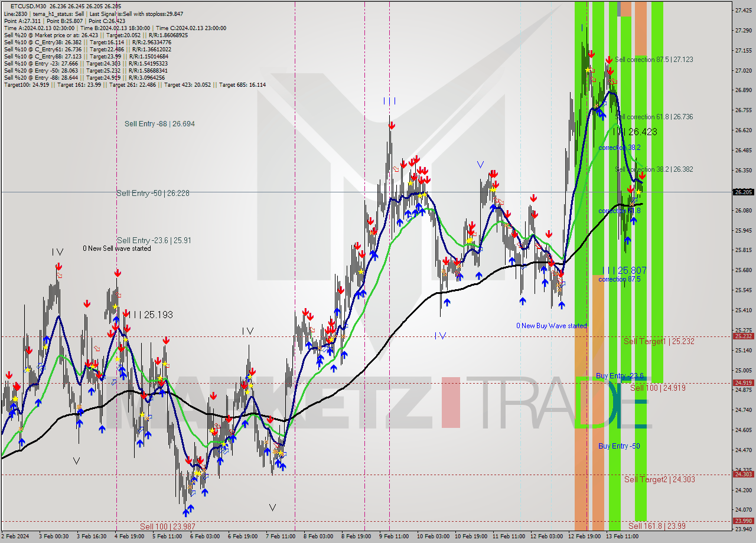756x543 pixels.
Task: Click the '6 Feb 03:00' time axis label
Action: [x=206, y=537]
